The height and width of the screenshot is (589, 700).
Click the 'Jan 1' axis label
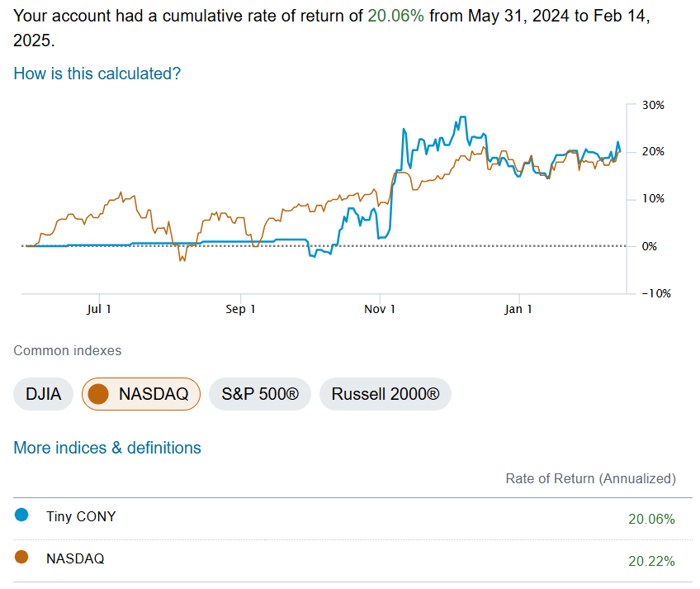pos(518,309)
